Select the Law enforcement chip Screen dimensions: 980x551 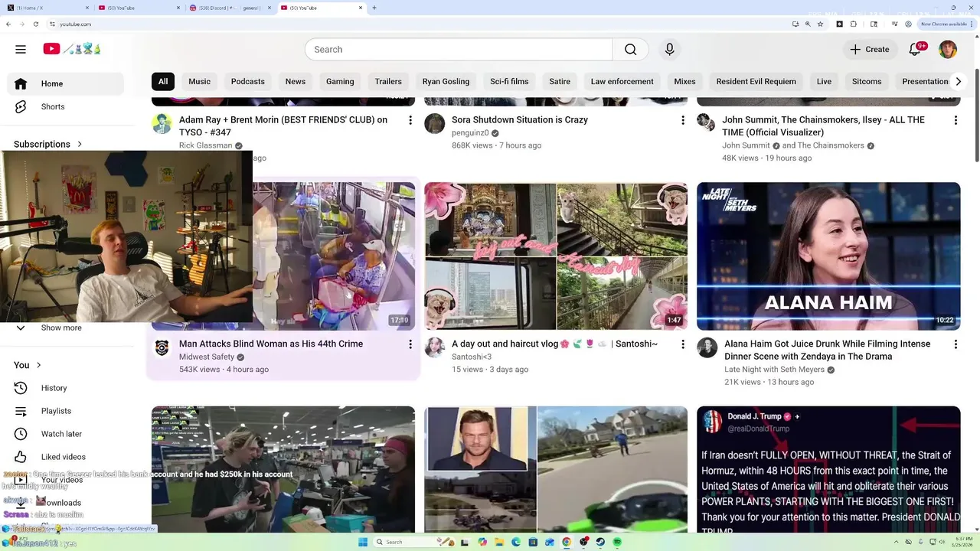(622, 81)
